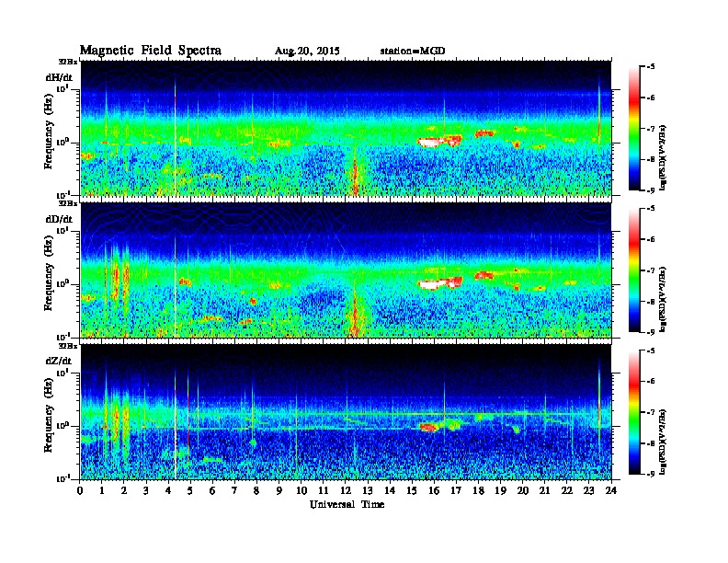Click the "24" hour tick label

point(611,491)
